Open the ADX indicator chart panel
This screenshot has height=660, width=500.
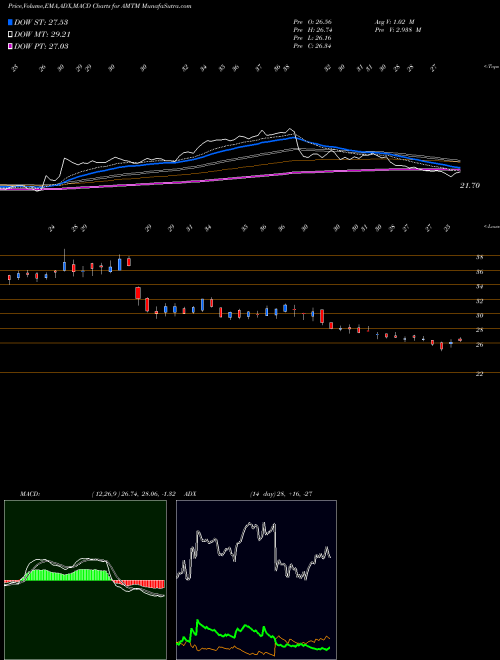[256, 580]
